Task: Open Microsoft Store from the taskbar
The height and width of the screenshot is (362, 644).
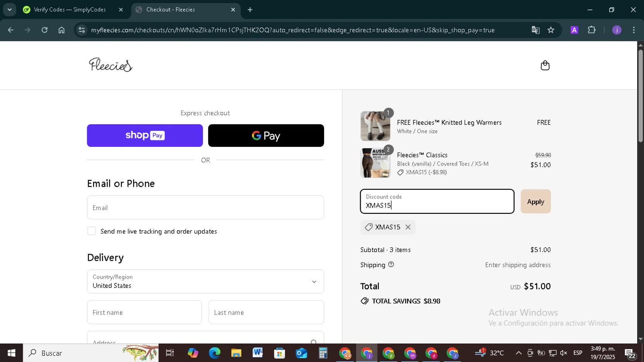Action: [x=279, y=353]
